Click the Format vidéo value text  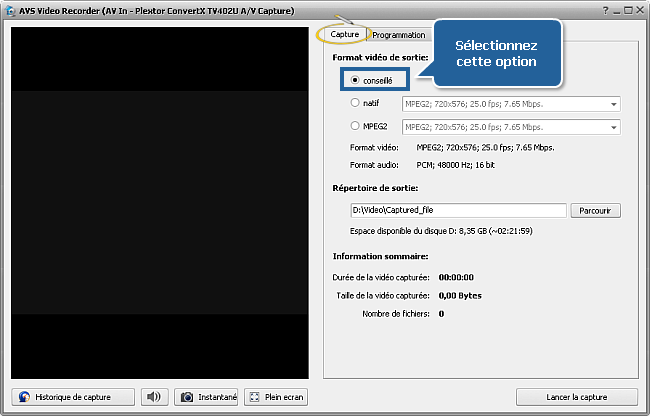485,148
